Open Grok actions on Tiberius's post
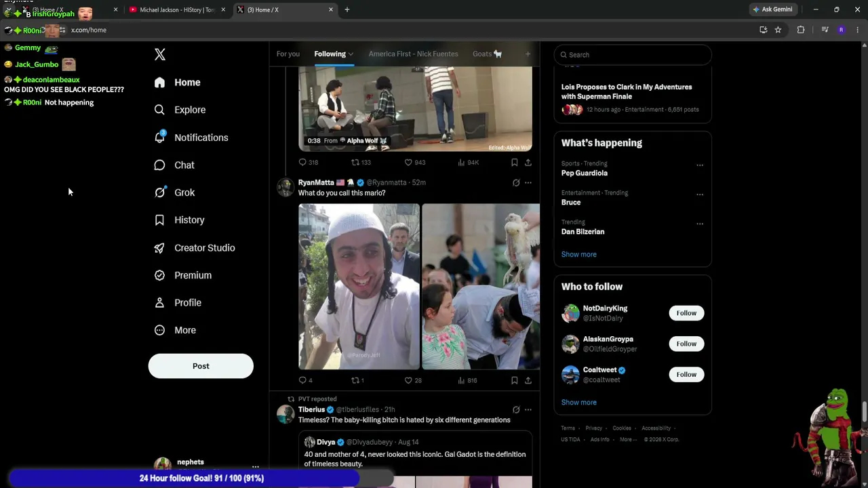Viewport: 868px width, 488px height. (x=516, y=409)
